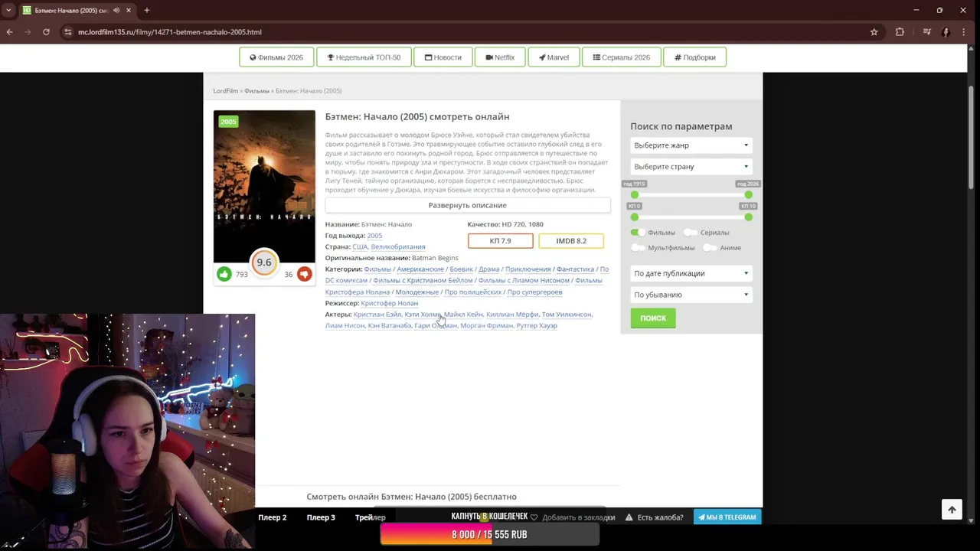Click the red thumbs-down dislike icon

(304, 274)
